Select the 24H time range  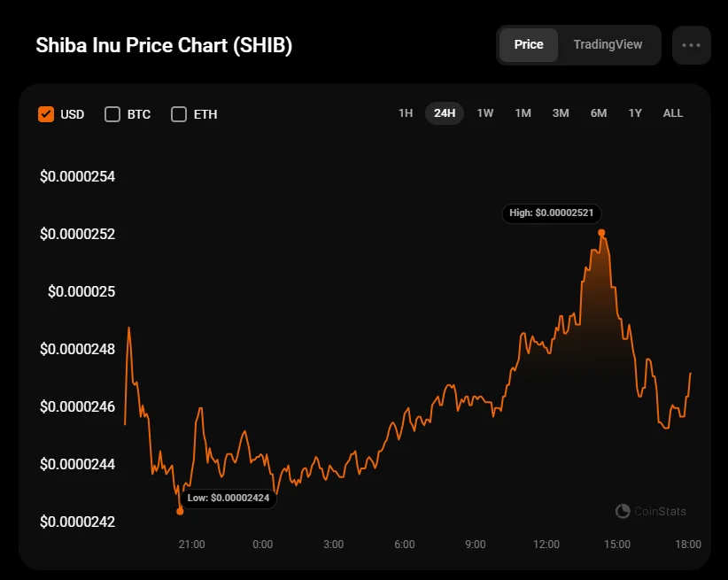445,113
